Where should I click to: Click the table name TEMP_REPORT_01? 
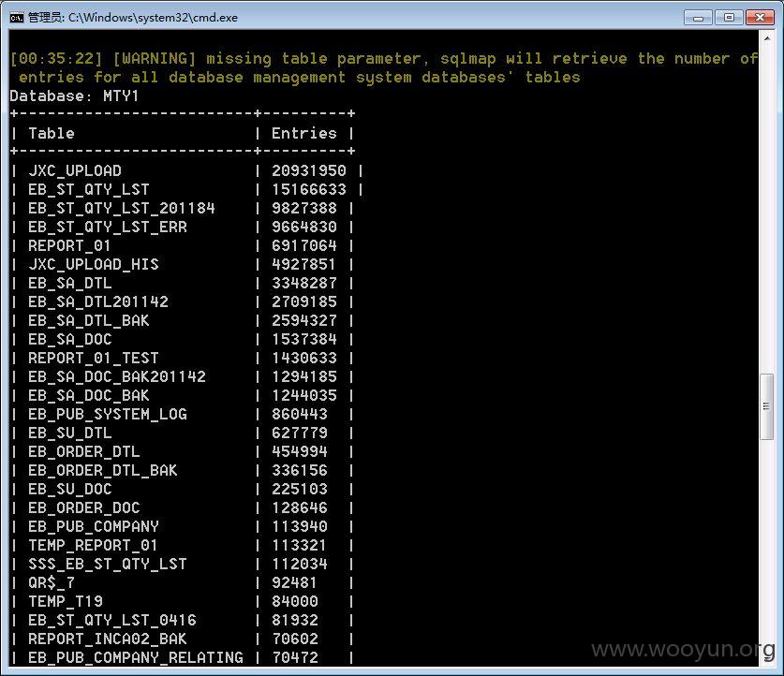tap(93, 545)
